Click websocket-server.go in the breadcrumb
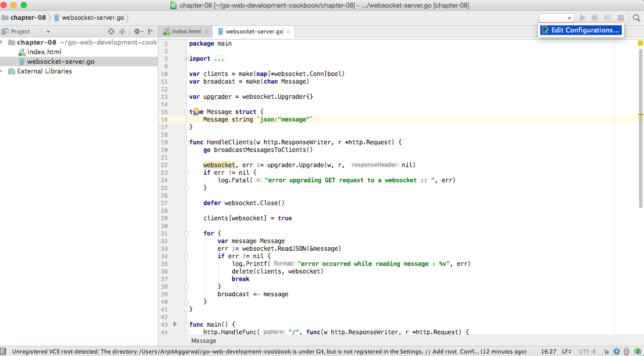Image resolution: width=644 pixels, height=356 pixels. click(93, 18)
